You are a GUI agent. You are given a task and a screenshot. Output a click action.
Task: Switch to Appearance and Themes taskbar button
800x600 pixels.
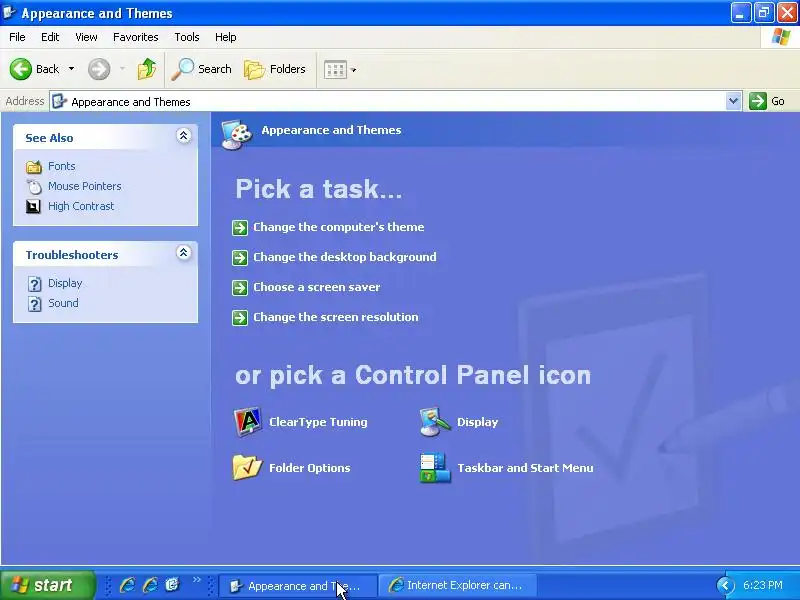298,586
